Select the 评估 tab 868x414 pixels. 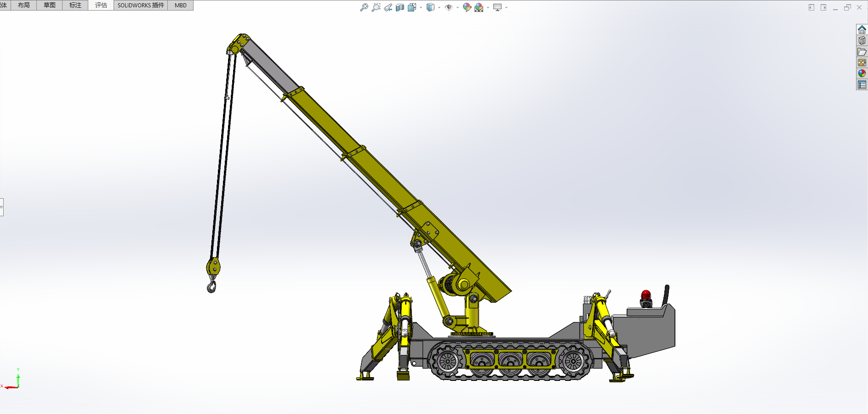tap(101, 6)
